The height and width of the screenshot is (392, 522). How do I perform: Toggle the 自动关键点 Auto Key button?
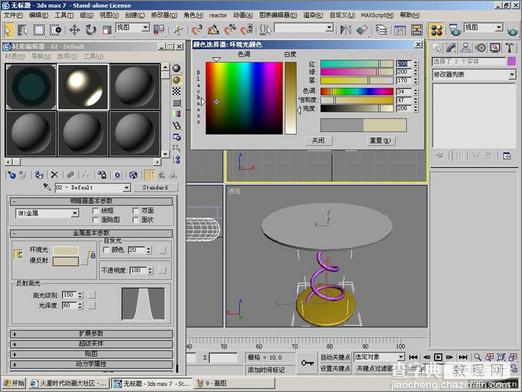pyautogui.click(x=335, y=357)
